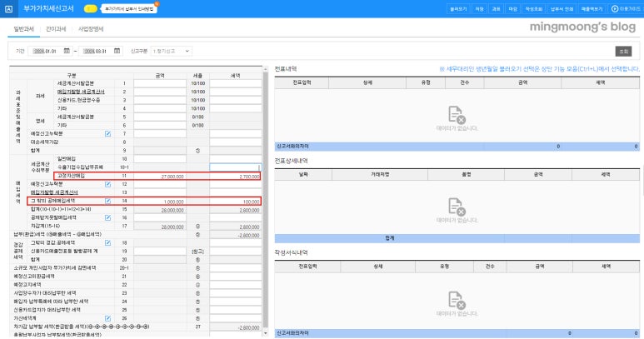The height and width of the screenshot is (339, 644).
Task: Click the 1,000,000 amount in row 14
Action: [174, 202]
